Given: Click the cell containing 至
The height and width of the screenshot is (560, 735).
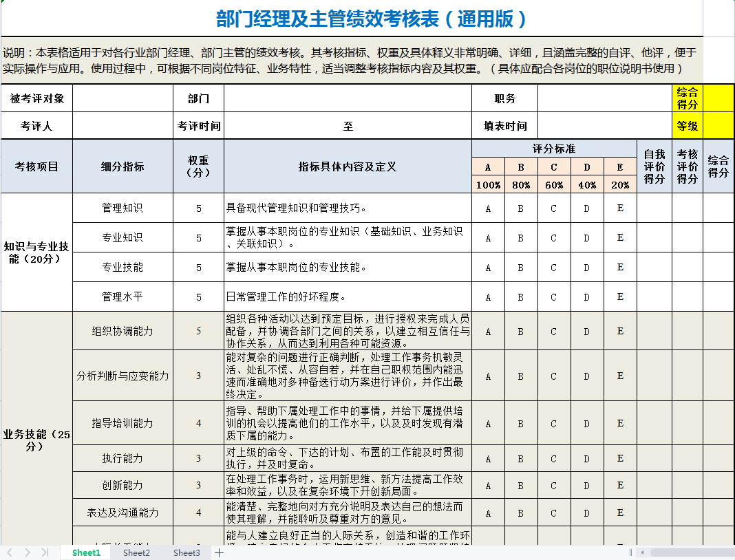Looking at the screenshot, I should click(348, 126).
